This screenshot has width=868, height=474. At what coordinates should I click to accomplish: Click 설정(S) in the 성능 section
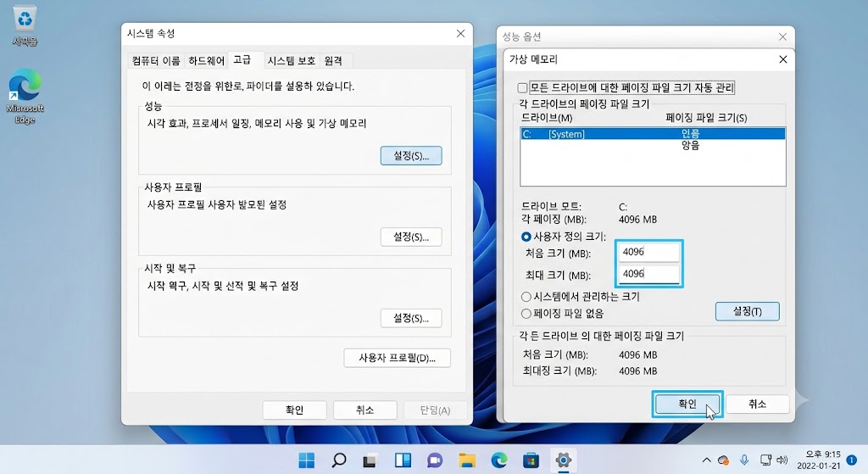[x=411, y=156]
